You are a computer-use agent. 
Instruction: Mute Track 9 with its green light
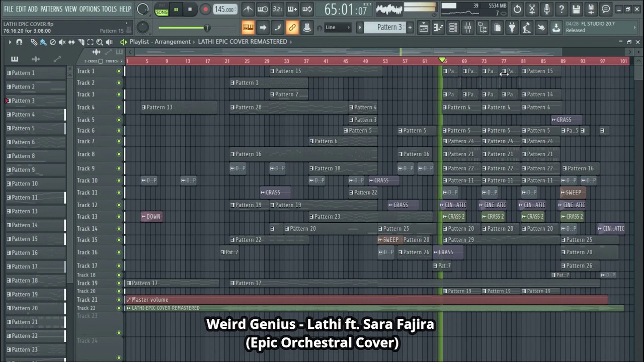pyautogui.click(x=119, y=169)
